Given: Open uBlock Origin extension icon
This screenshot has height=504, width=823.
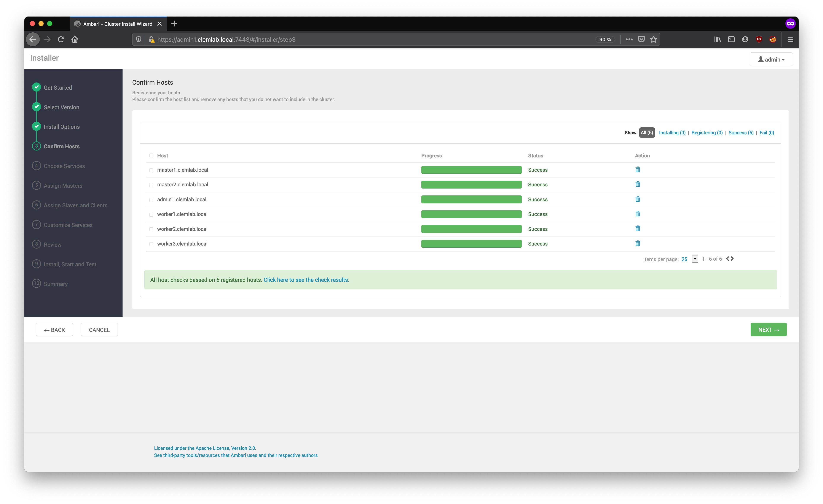Looking at the screenshot, I should [x=759, y=39].
